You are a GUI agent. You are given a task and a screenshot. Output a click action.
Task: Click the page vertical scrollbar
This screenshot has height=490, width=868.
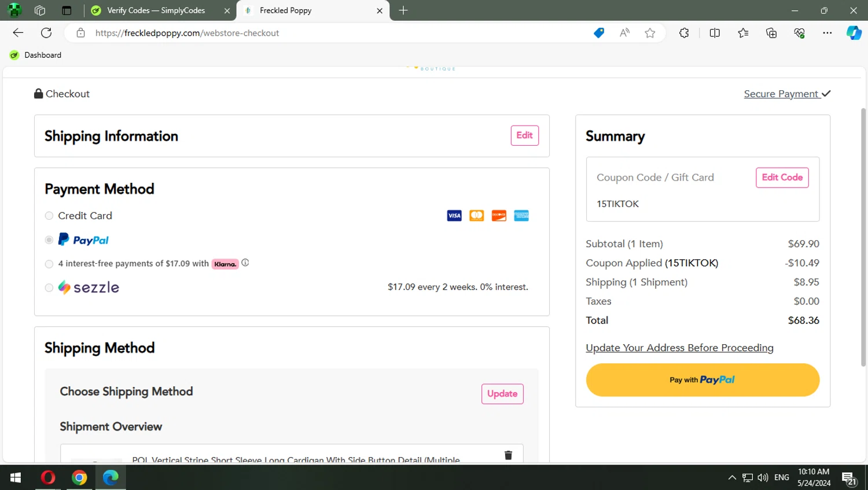[863, 237]
